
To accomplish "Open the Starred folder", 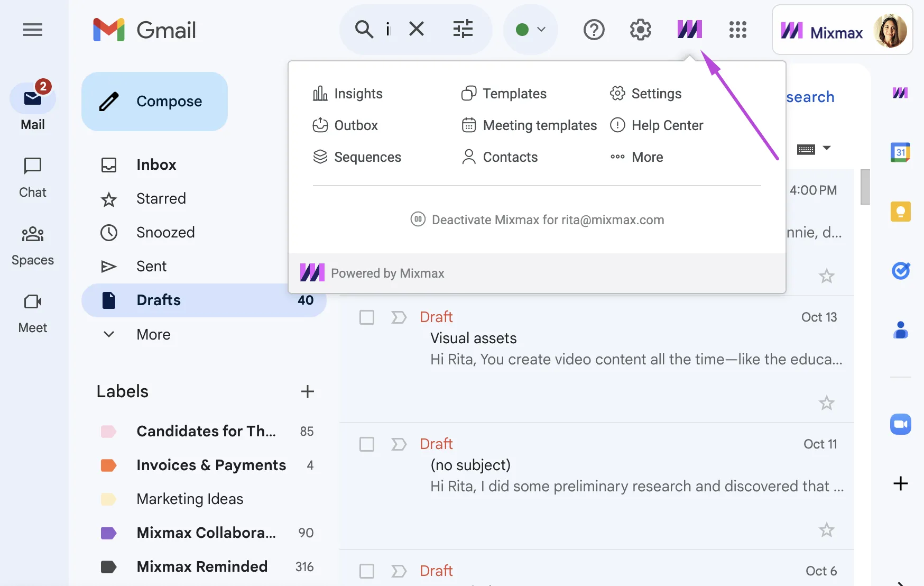I will [204, 199].
